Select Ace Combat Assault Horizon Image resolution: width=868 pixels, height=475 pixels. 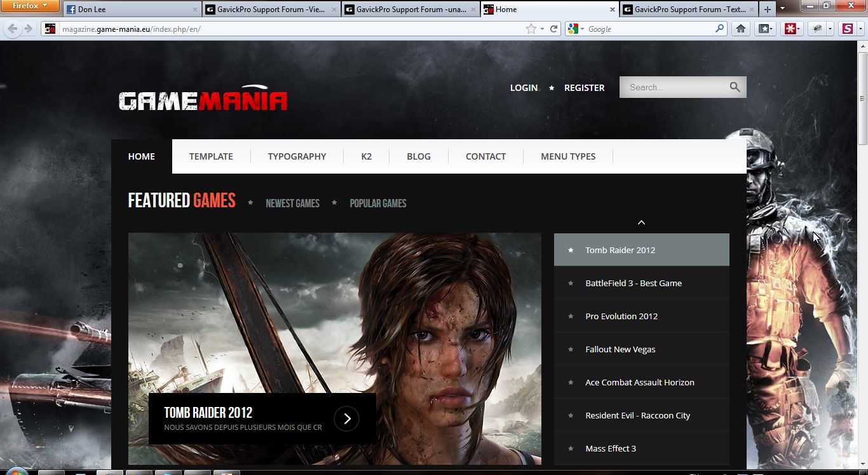[x=642, y=382]
